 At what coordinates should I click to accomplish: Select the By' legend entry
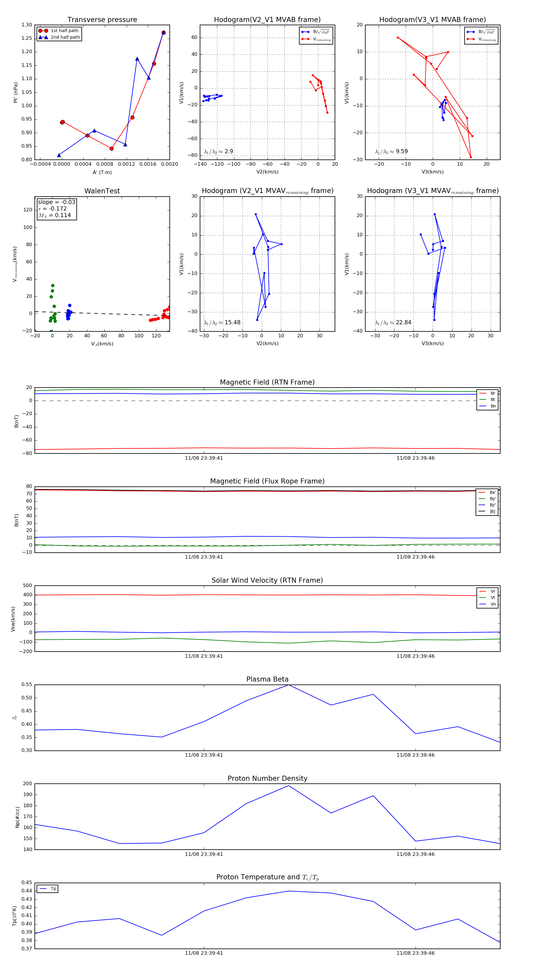[487, 499]
